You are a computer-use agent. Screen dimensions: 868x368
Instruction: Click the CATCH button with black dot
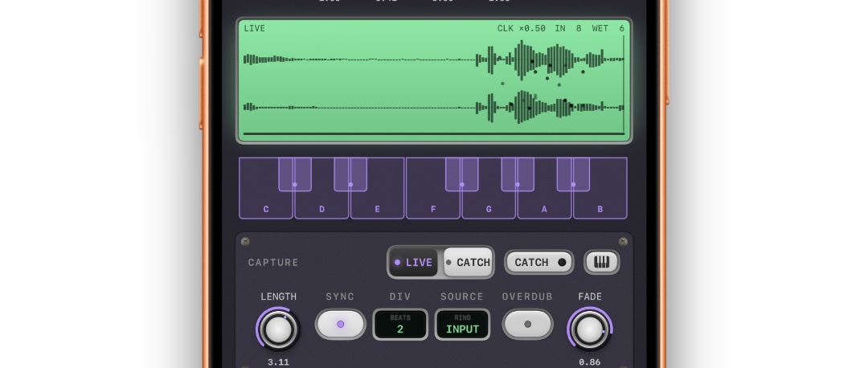coord(539,262)
